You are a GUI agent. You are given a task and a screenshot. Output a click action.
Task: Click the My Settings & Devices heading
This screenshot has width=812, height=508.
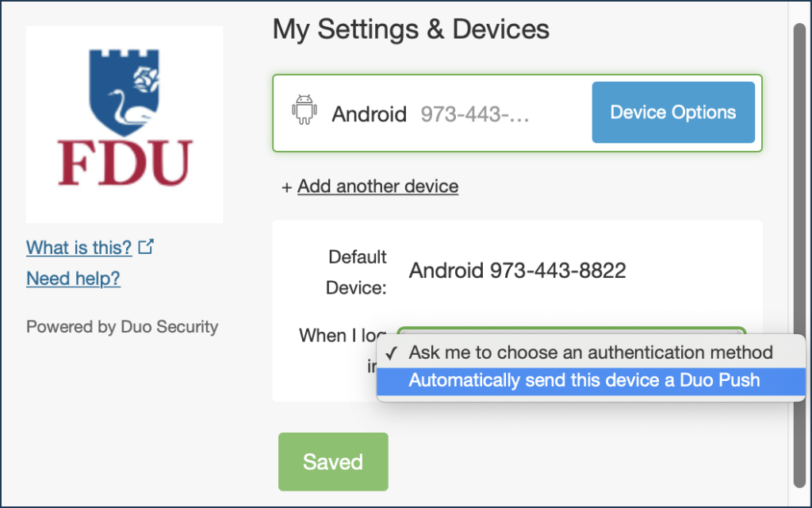pos(411,29)
